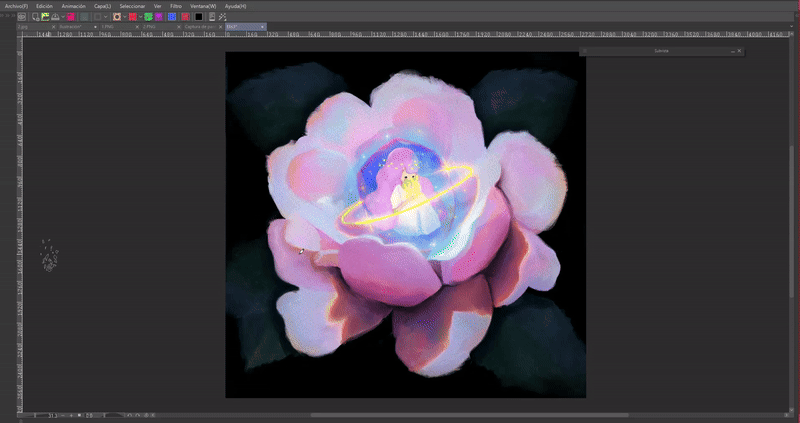Open the Subvista panel menu icon
Screen dimensions: 800x423
point(585,51)
